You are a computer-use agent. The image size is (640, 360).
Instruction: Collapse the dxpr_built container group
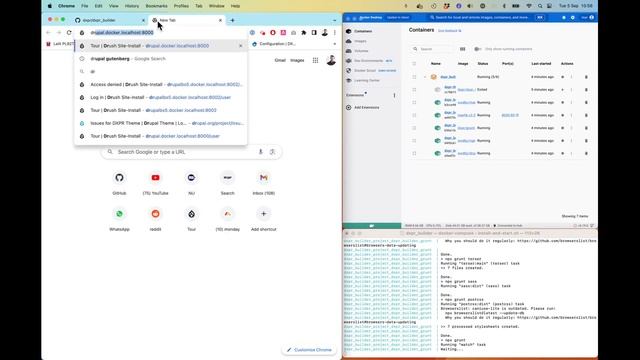(425, 77)
